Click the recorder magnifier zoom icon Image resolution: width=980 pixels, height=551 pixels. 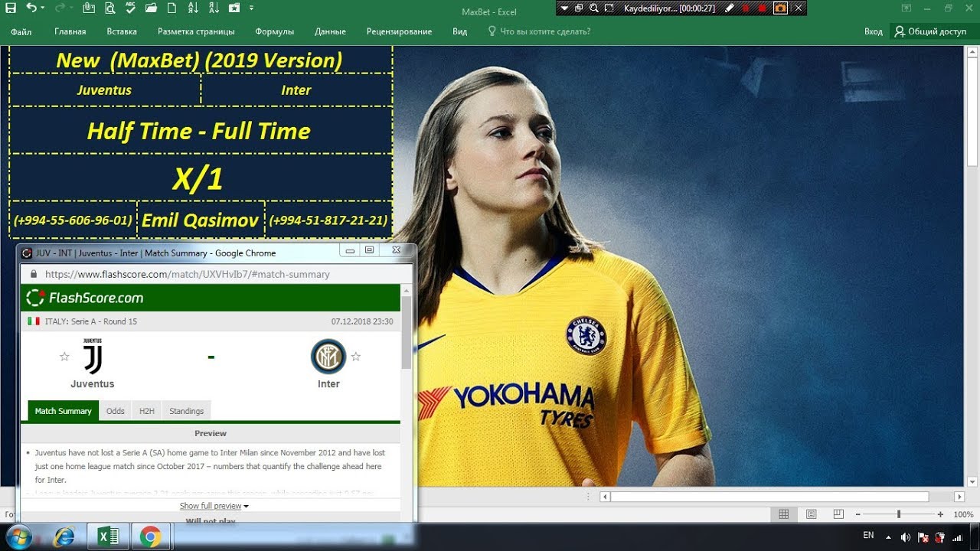tap(593, 8)
